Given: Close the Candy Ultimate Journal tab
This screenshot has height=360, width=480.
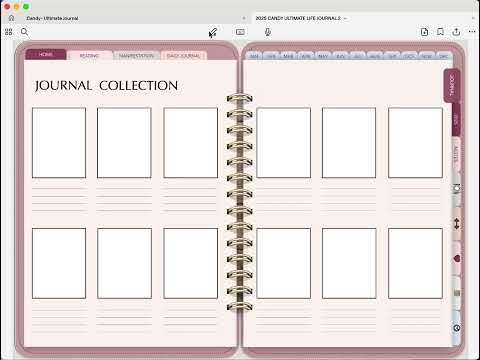Looking at the screenshot, I should (x=244, y=18).
